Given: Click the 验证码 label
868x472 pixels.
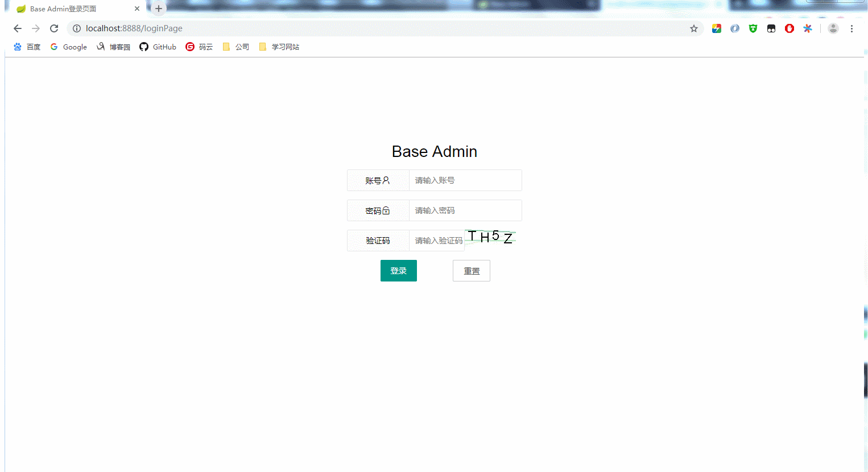Looking at the screenshot, I should point(378,241).
